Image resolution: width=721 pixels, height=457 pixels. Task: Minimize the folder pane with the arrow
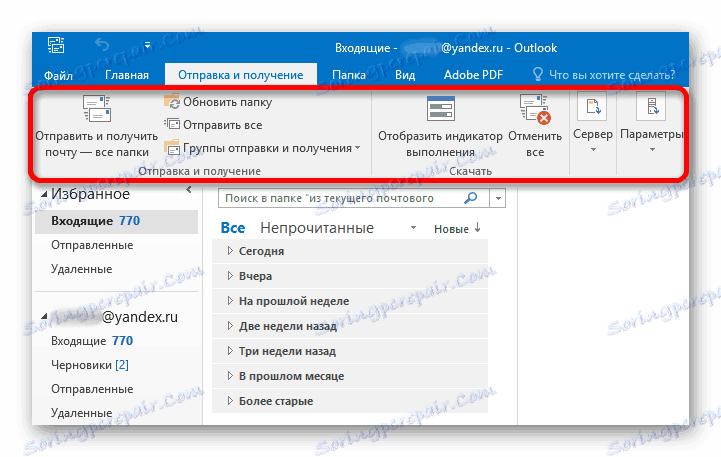[x=189, y=189]
